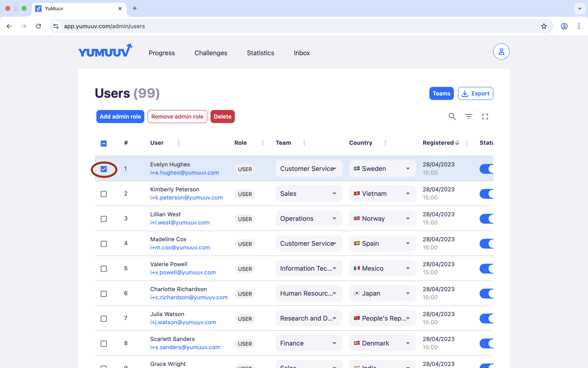Click Add admin role button
The height and width of the screenshot is (368, 588).
(120, 117)
